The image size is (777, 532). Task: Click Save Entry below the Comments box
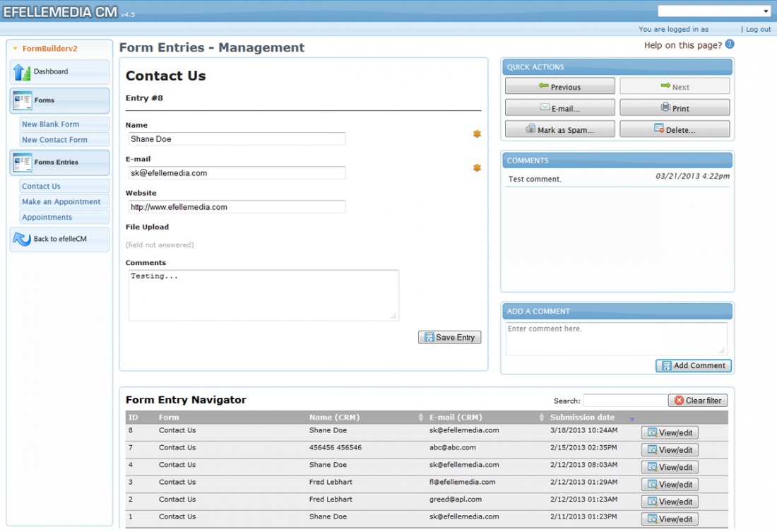450,337
